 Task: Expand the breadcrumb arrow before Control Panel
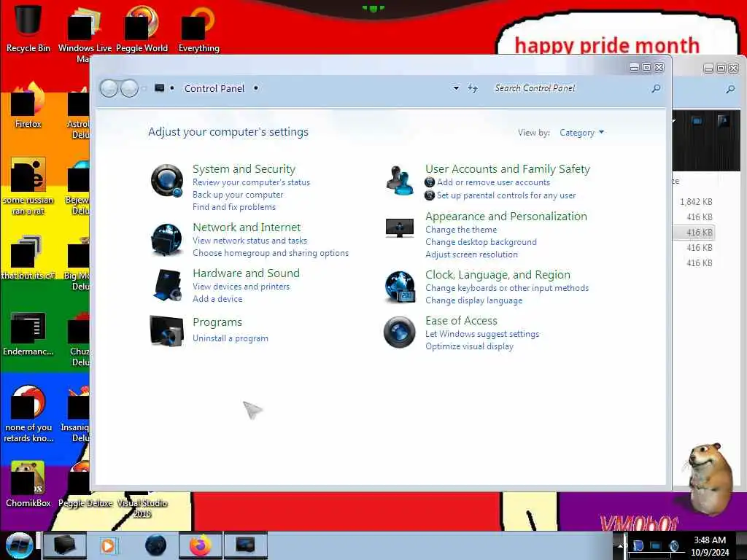172,88
